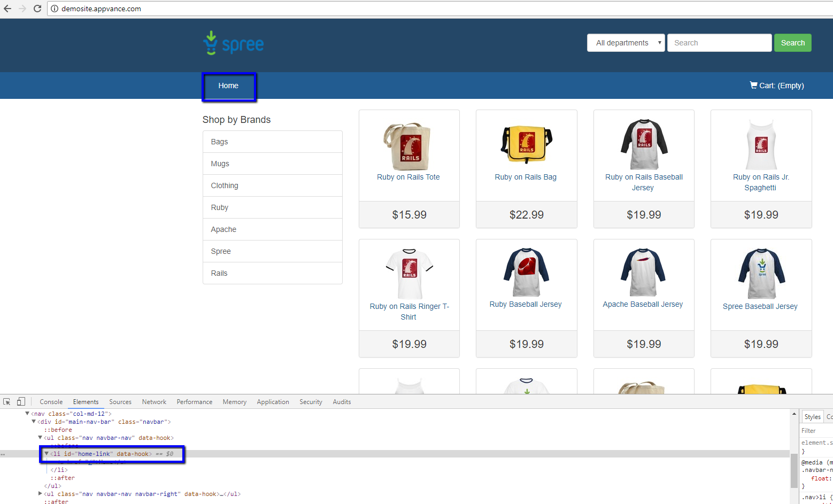
Task: Select the Ruby brand category
Action: click(273, 207)
